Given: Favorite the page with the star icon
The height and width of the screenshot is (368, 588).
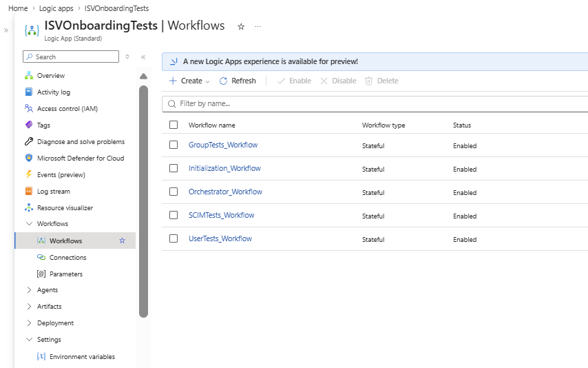Looking at the screenshot, I should pyautogui.click(x=241, y=27).
